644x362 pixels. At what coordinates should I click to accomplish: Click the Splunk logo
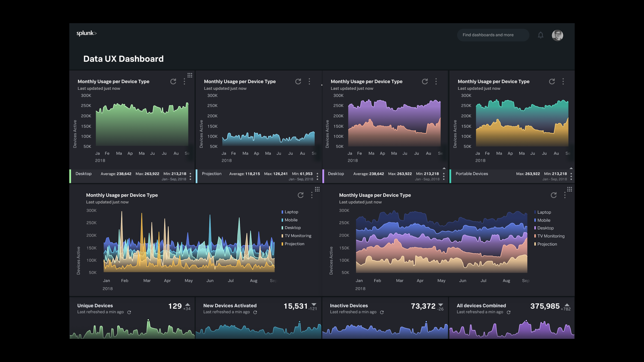pyautogui.click(x=87, y=33)
